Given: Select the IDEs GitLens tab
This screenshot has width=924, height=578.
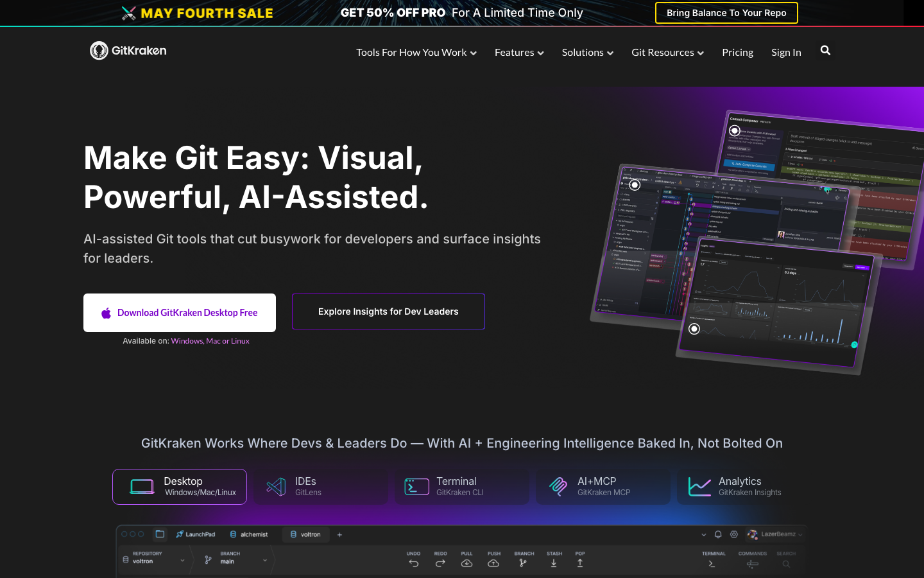Looking at the screenshot, I should [x=321, y=487].
